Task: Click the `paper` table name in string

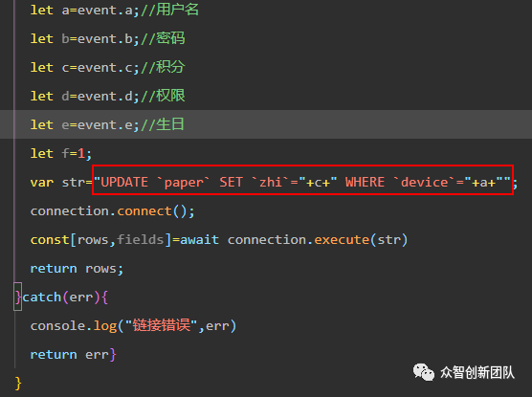Action: [183, 183]
